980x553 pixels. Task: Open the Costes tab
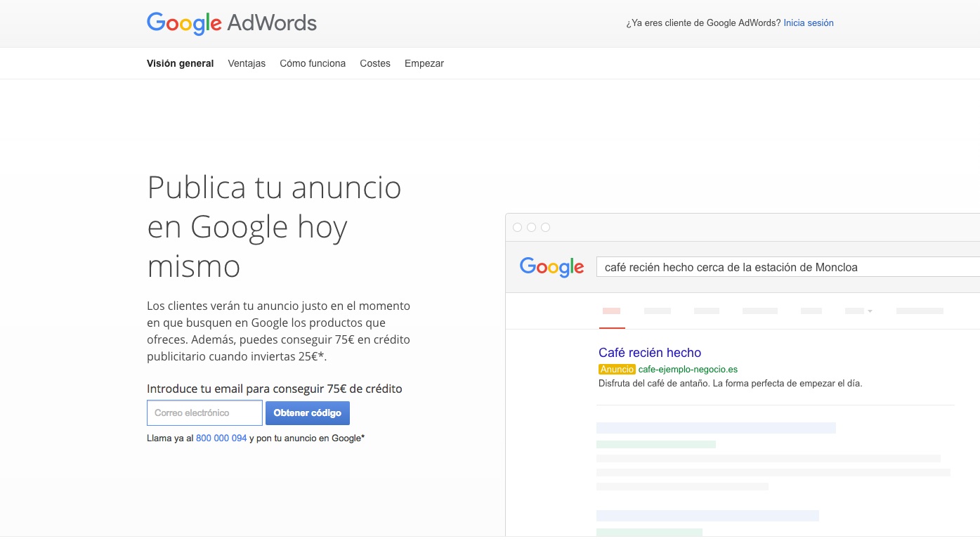pos(375,63)
